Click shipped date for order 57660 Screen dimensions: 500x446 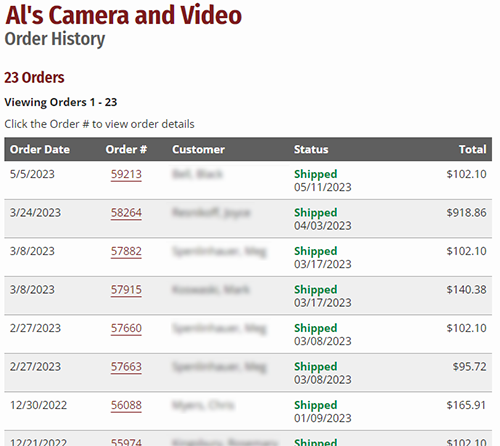tap(323, 341)
